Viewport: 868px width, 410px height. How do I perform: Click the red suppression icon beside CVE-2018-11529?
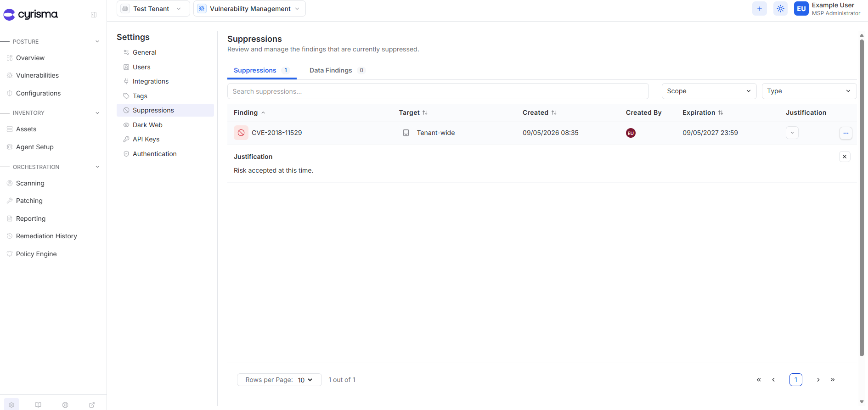point(241,133)
